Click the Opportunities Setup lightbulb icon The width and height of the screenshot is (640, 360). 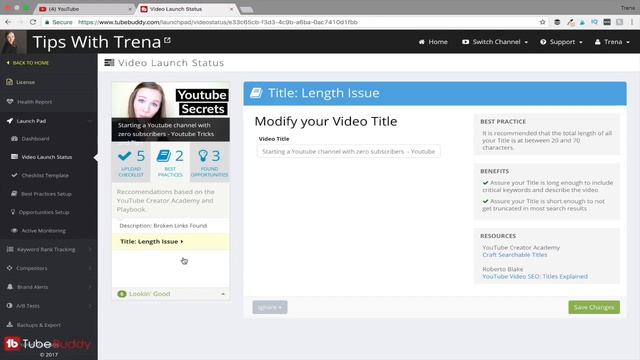pyautogui.click(x=13, y=212)
